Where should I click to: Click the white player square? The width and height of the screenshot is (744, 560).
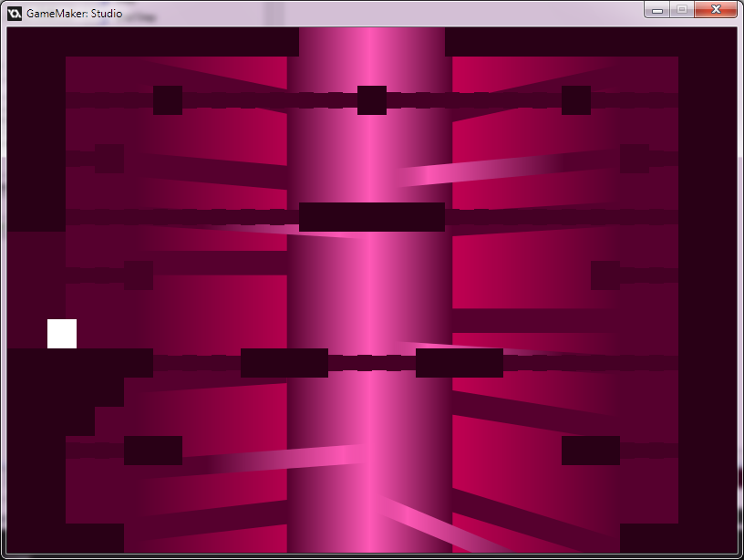pyautogui.click(x=60, y=333)
